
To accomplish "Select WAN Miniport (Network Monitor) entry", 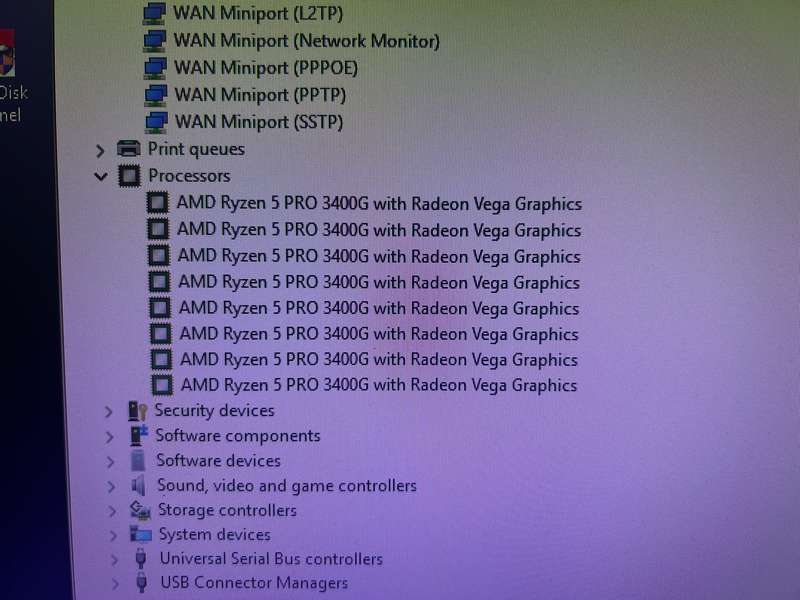I will [307, 41].
